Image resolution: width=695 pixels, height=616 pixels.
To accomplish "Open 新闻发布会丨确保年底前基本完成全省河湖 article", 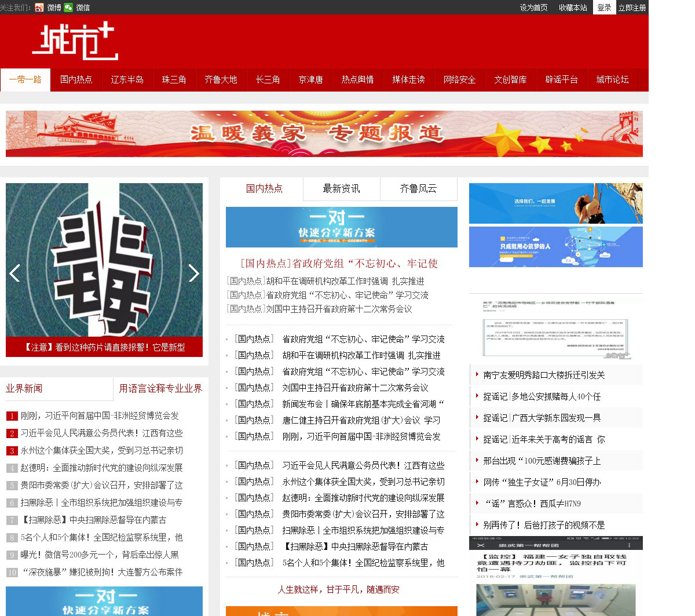I will (x=363, y=404).
